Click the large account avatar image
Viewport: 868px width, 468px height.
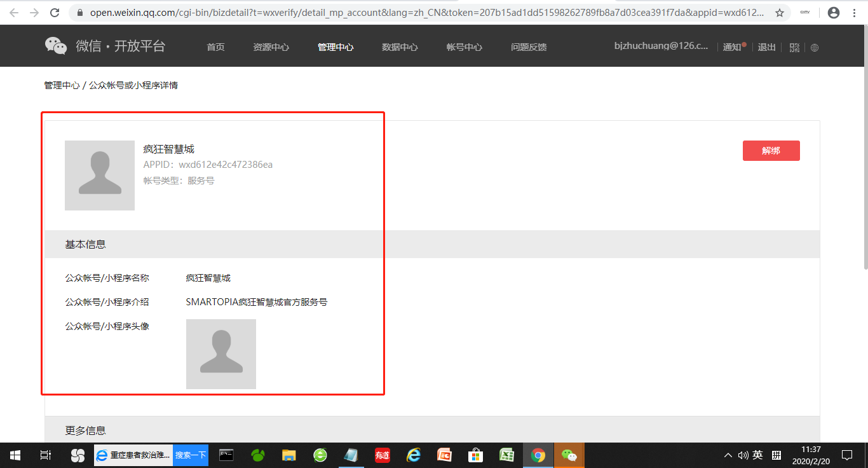point(100,175)
